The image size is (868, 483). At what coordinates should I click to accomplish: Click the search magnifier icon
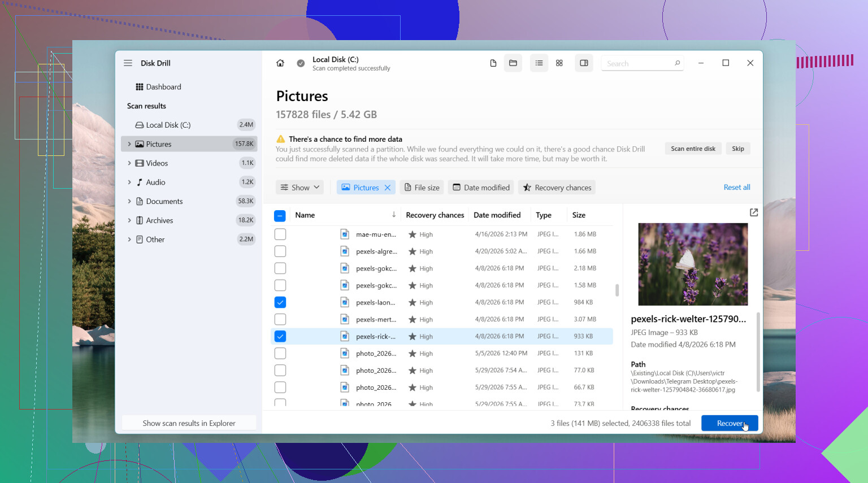pyautogui.click(x=677, y=63)
